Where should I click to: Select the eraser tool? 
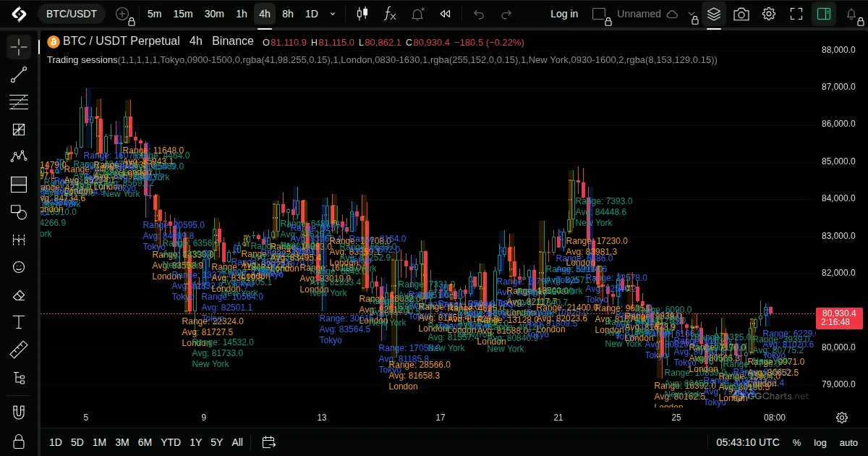tap(19, 295)
